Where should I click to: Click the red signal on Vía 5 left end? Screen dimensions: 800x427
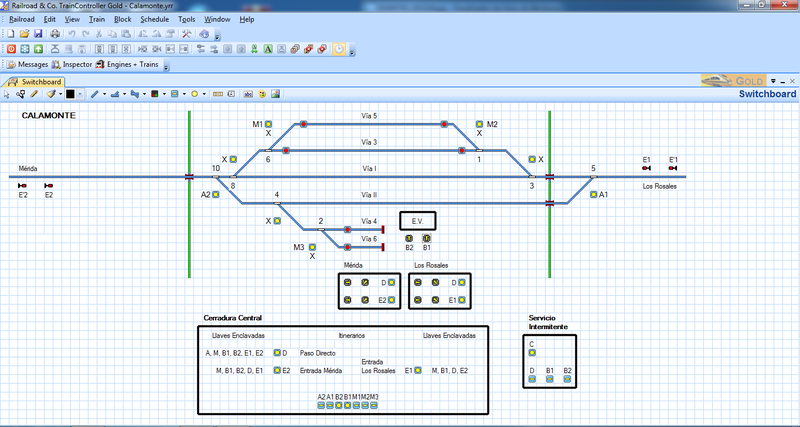[304, 124]
